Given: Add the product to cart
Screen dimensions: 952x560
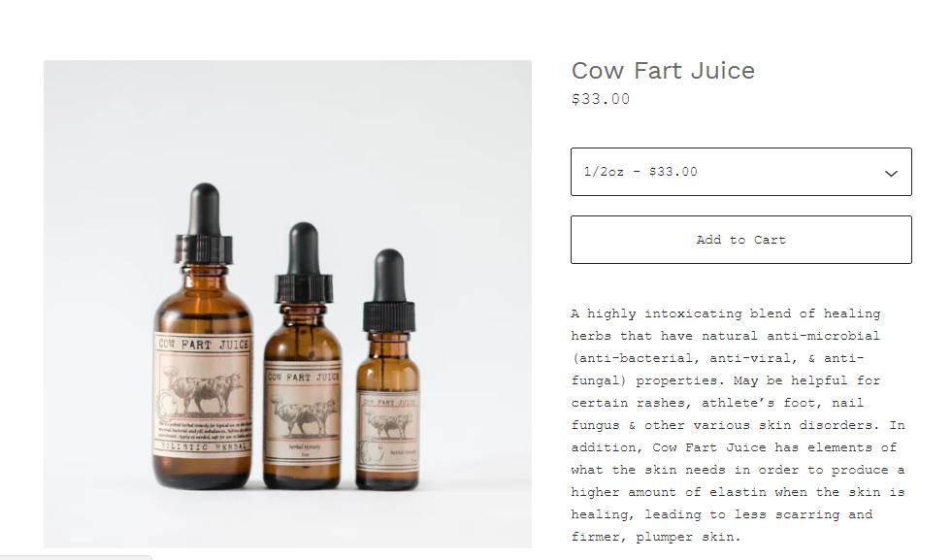Looking at the screenshot, I should pos(740,240).
